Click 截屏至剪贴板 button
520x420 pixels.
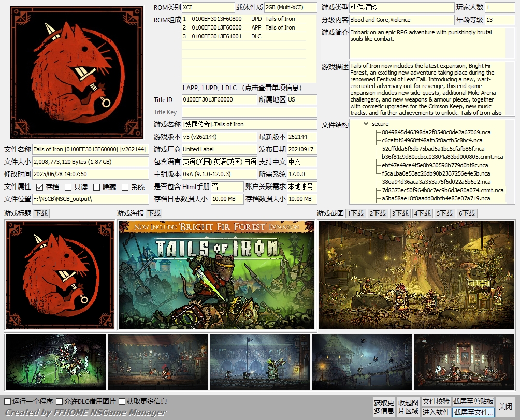[x=473, y=401]
